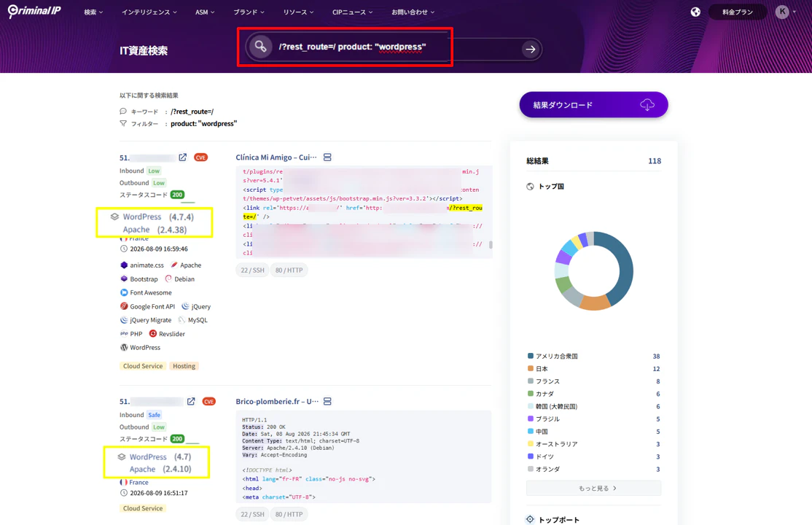Click the animate.css technology icon
The width and height of the screenshot is (812, 525).
pos(124,265)
